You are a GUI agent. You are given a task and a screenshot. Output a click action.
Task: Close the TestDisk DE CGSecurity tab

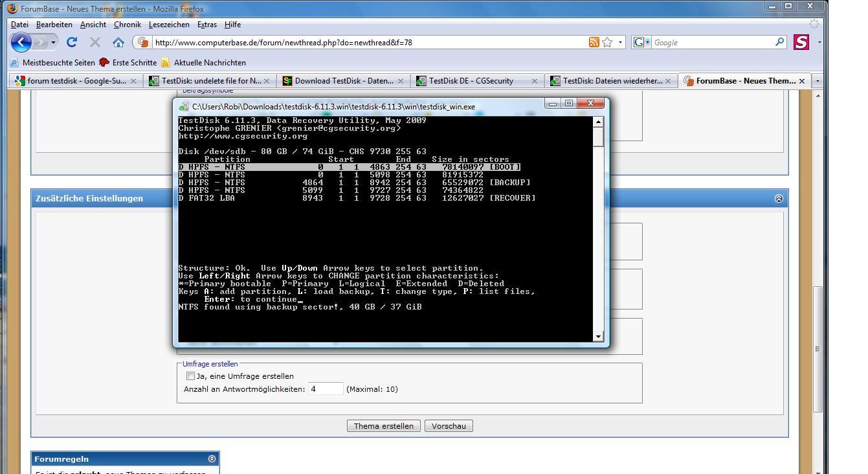(535, 81)
